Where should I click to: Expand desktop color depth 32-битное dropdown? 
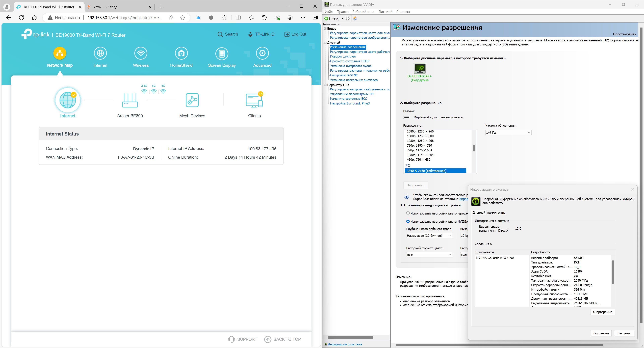pos(429,236)
